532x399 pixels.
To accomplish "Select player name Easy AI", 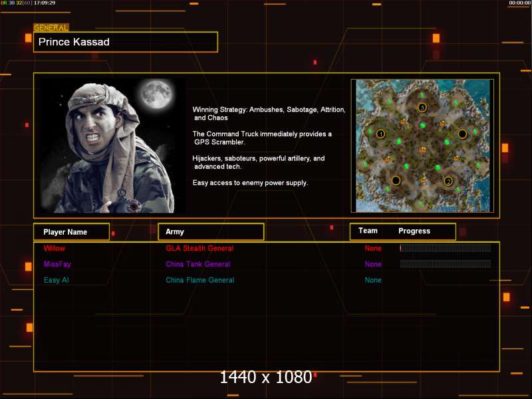I will tap(57, 280).
